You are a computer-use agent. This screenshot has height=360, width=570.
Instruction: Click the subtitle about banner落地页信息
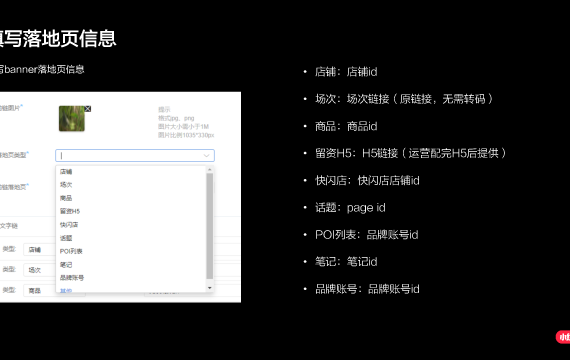(x=42, y=69)
